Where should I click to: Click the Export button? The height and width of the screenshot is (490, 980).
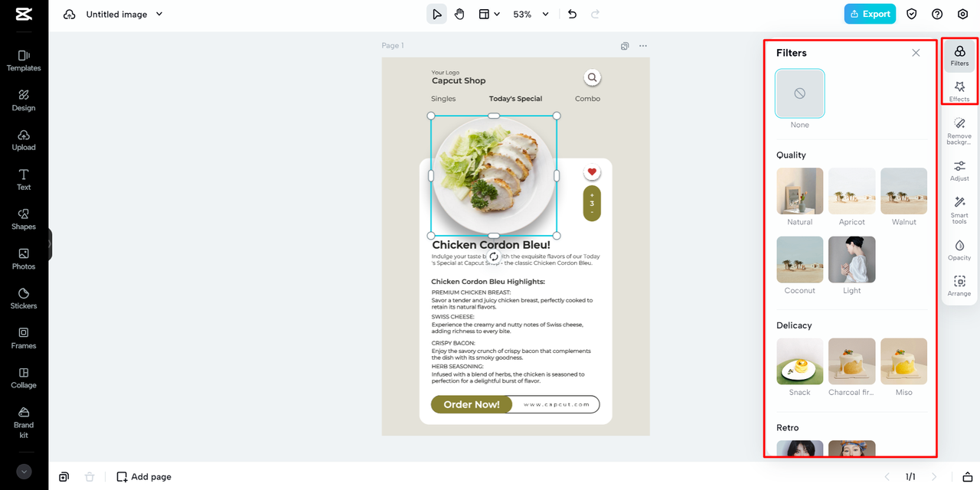pos(870,13)
